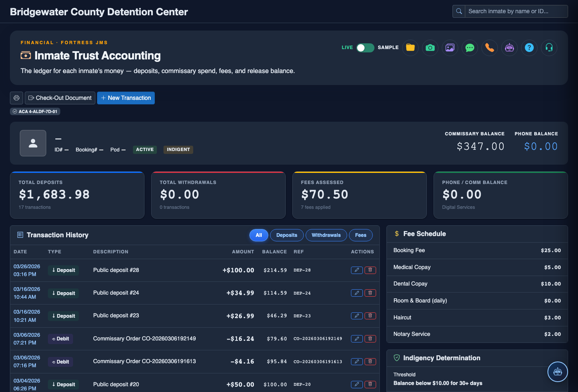
Task: Open the floating chatbot button
Action: pyautogui.click(x=558, y=372)
